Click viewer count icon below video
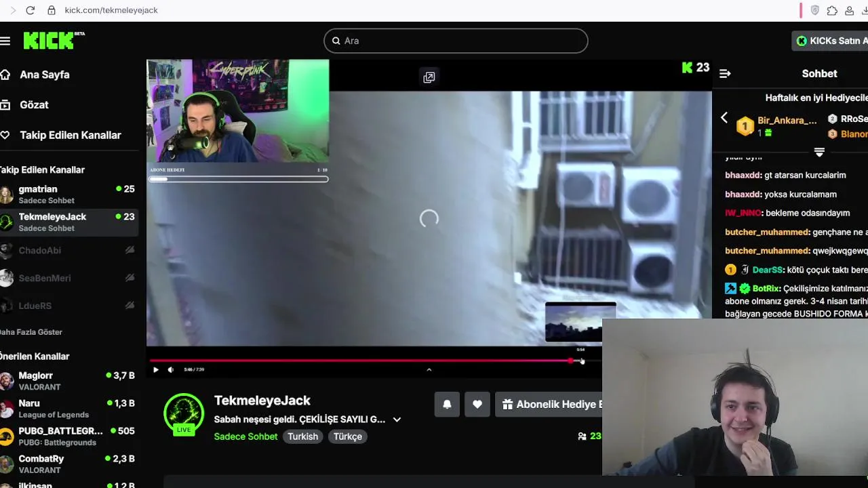 click(x=582, y=436)
